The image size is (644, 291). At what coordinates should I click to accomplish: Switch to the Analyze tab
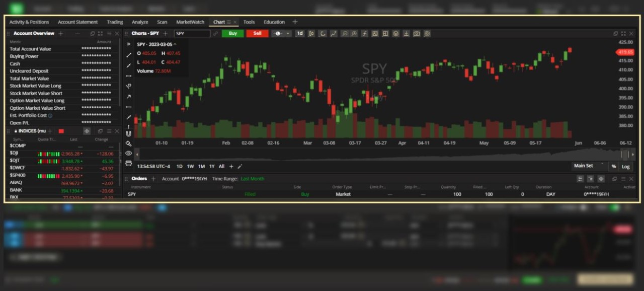click(x=140, y=22)
